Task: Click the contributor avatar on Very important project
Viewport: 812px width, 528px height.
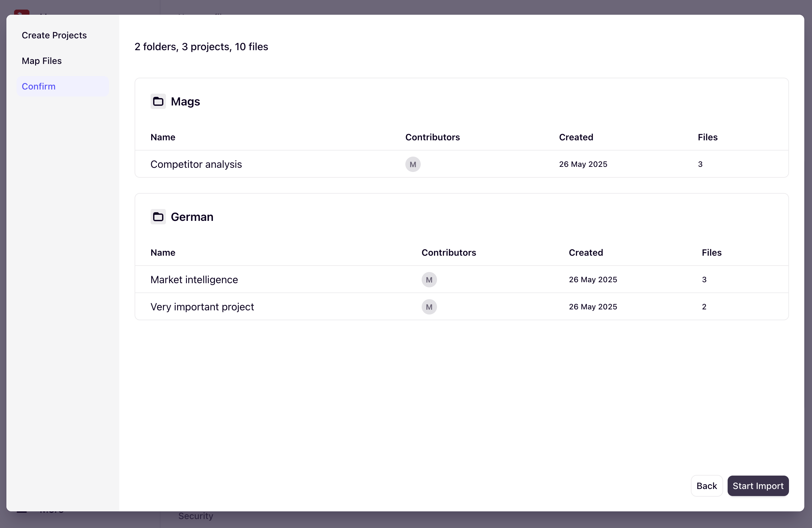Action: pyautogui.click(x=429, y=307)
